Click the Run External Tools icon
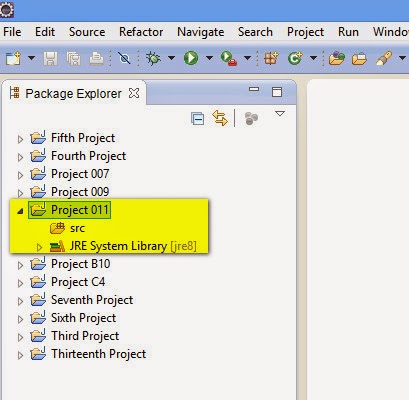 pos(229,59)
